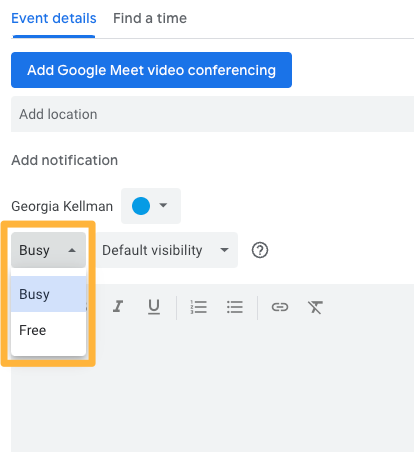The height and width of the screenshot is (452, 414).
Task: Remove formatting with the clear format icon
Action: coord(315,307)
